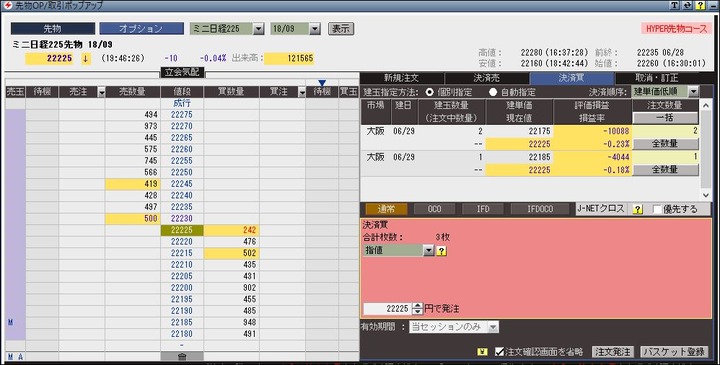Click buy quantity 242 at 22225
This screenshot has width=720, height=365.
click(231, 230)
